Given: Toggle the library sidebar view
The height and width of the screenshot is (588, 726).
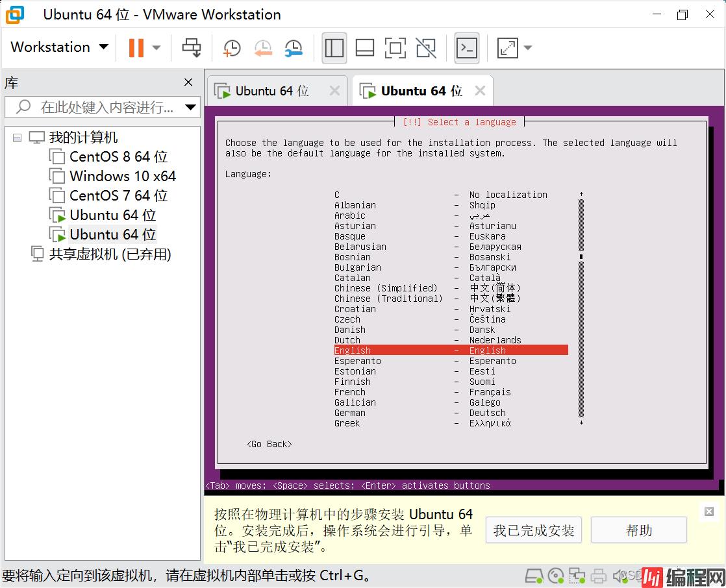Looking at the screenshot, I should click(x=334, y=47).
